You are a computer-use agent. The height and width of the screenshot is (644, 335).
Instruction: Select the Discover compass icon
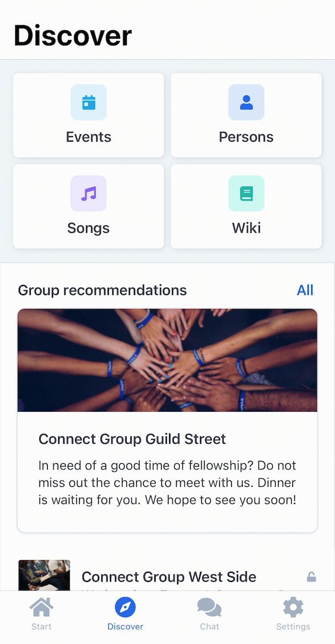pos(125,607)
